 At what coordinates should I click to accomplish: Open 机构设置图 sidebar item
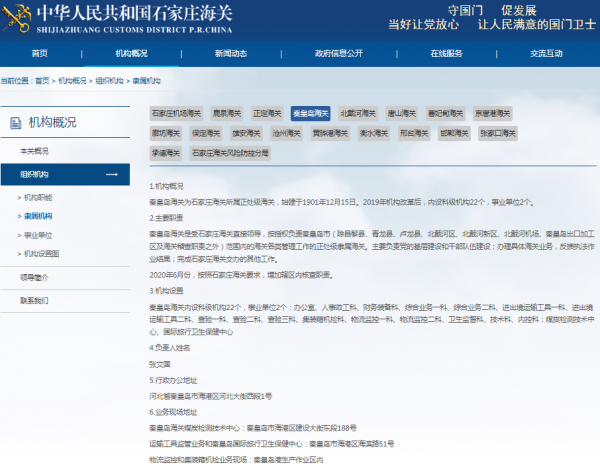tap(41, 253)
